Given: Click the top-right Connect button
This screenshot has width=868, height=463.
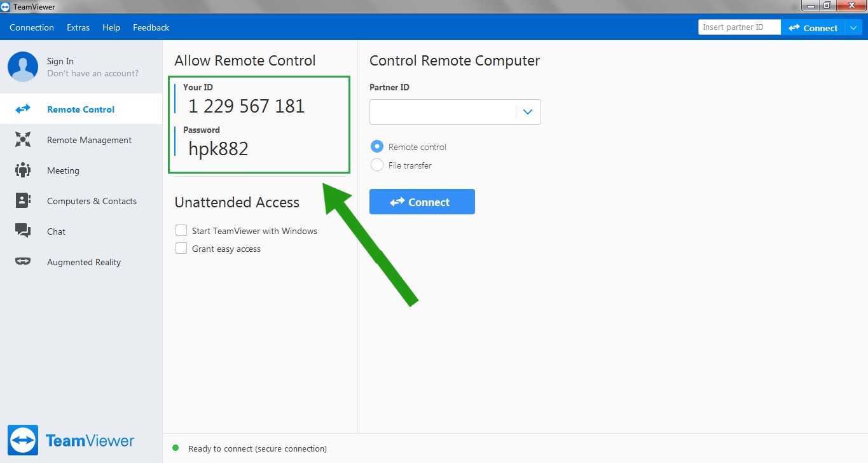Looking at the screenshot, I should (x=813, y=28).
